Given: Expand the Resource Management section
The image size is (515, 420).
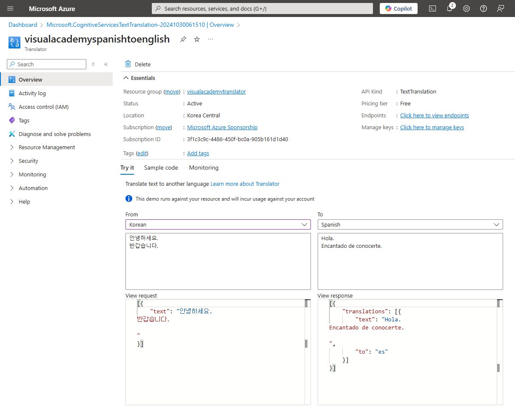Looking at the screenshot, I should [x=47, y=148].
